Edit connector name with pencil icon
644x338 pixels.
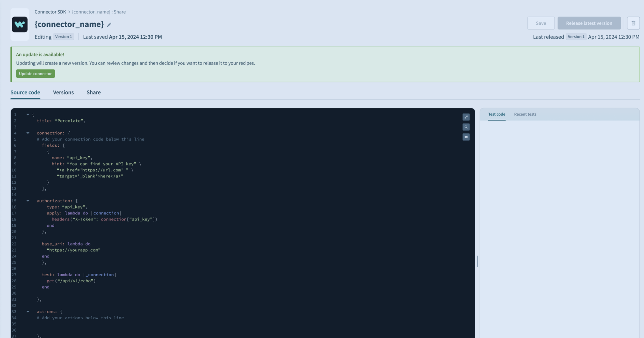pos(109,24)
